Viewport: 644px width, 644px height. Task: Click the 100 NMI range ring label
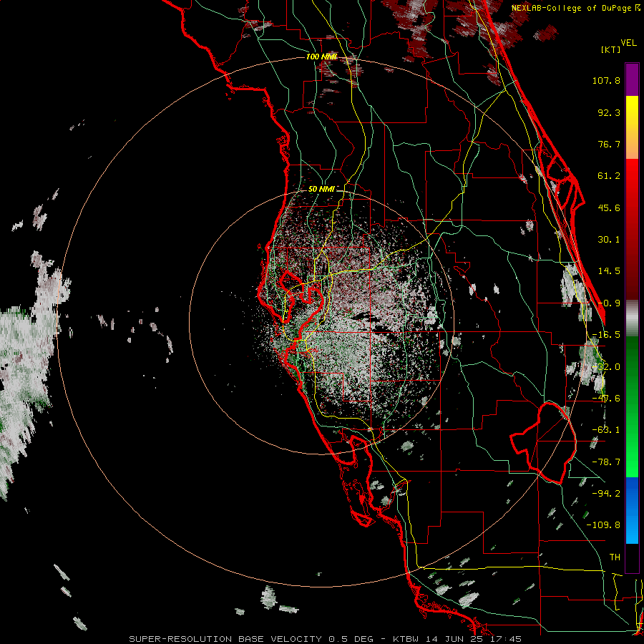(322, 57)
